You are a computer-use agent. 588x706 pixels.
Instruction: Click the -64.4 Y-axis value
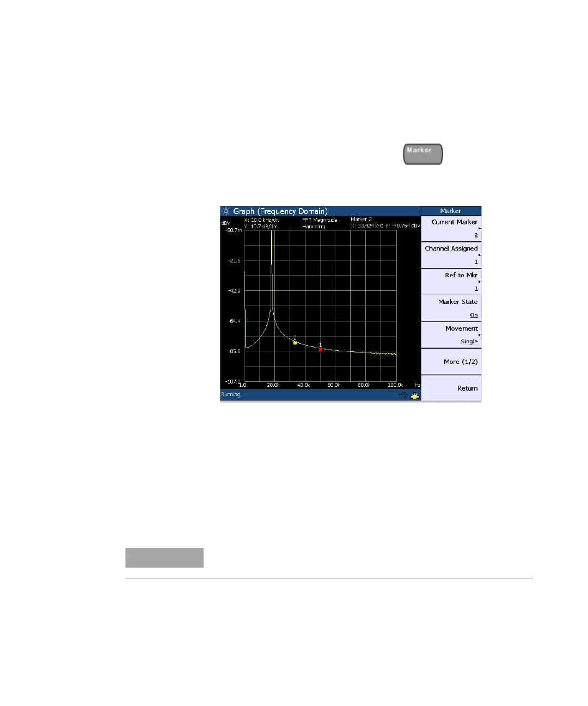click(235, 321)
